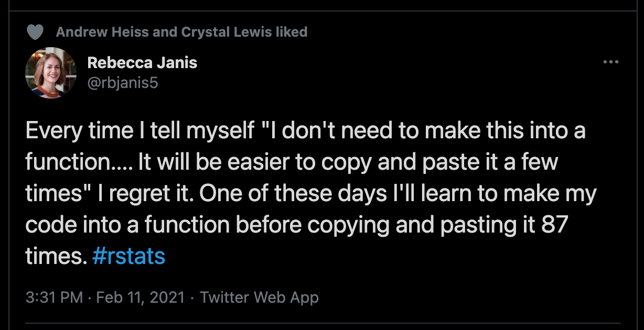
Task: Click the "function...." text on the second line
Action: (79, 163)
